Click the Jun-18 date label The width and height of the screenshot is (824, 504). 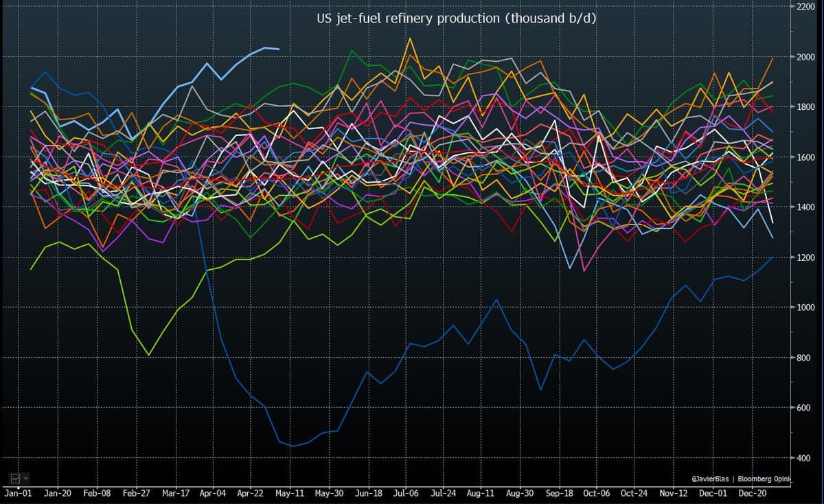tap(369, 493)
